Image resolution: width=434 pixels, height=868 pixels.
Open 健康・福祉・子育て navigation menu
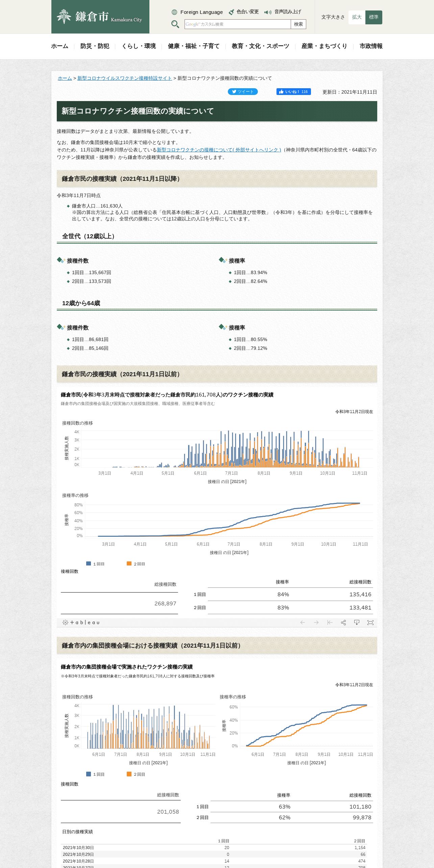194,46
